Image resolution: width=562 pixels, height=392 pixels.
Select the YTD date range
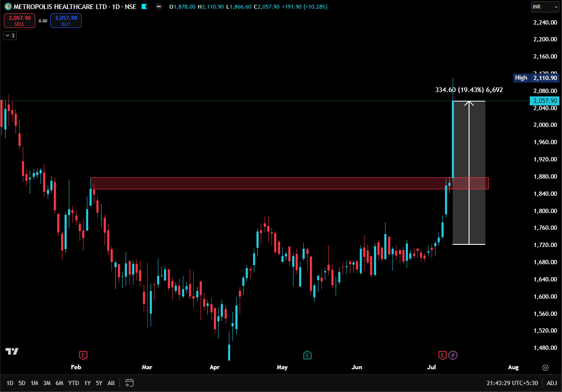[74, 383]
